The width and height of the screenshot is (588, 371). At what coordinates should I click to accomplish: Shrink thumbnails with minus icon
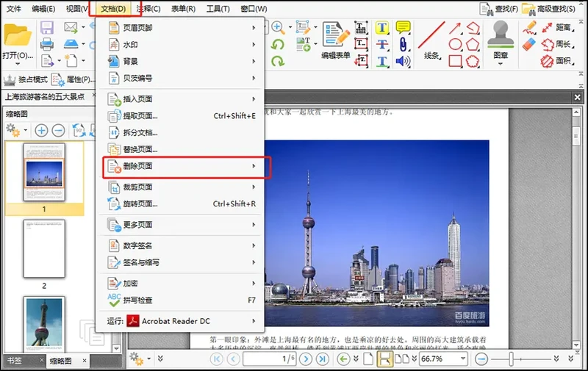58,131
